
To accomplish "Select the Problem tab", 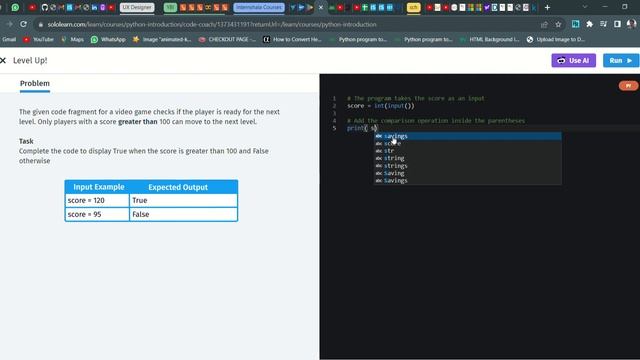I will coord(35,83).
